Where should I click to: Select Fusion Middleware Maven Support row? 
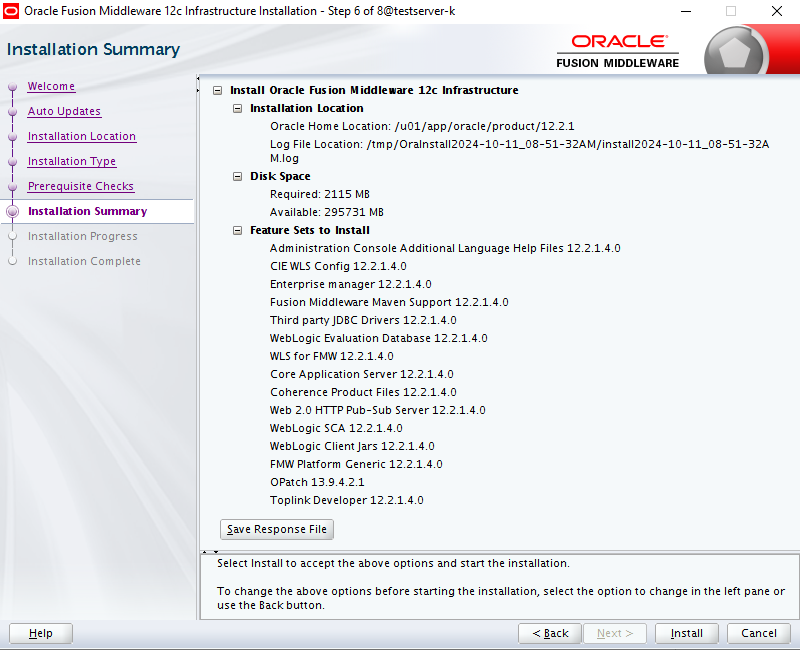[x=389, y=302]
